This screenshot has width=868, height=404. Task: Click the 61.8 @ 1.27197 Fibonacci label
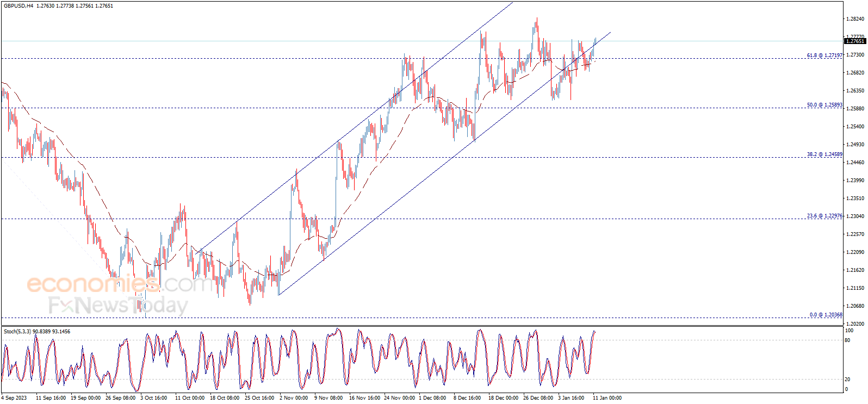824,55
